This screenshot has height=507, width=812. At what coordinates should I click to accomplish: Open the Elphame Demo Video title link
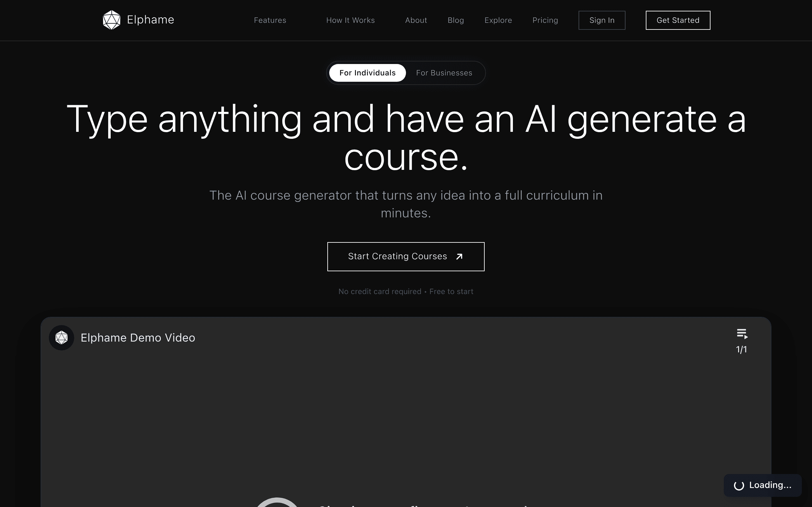click(x=138, y=338)
